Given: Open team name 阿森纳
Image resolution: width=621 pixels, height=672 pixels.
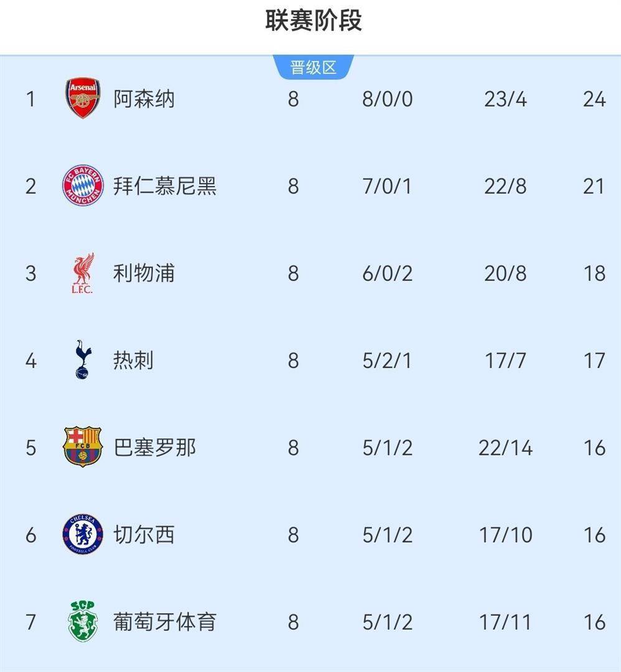Looking at the screenshot, I should (144, 99).
